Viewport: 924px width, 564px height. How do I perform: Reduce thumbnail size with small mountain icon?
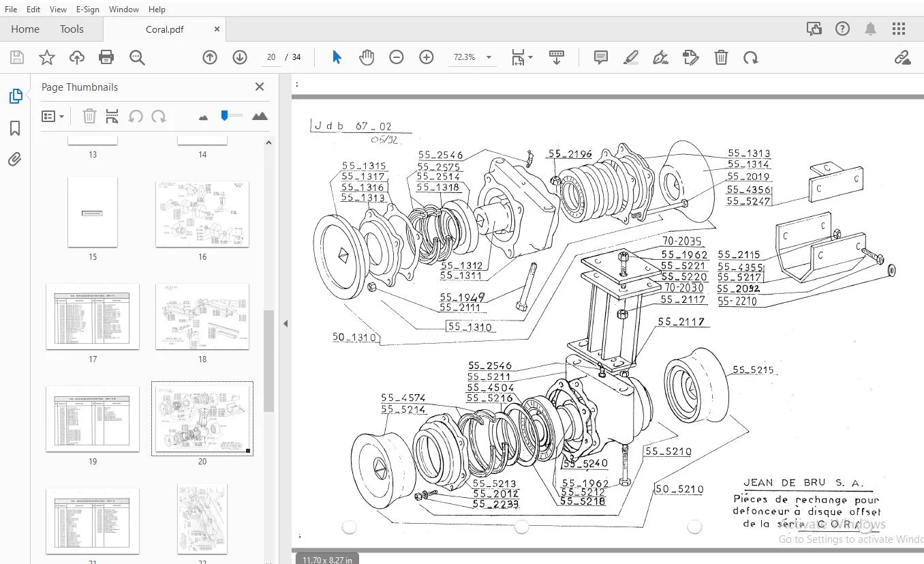point(203,117)
